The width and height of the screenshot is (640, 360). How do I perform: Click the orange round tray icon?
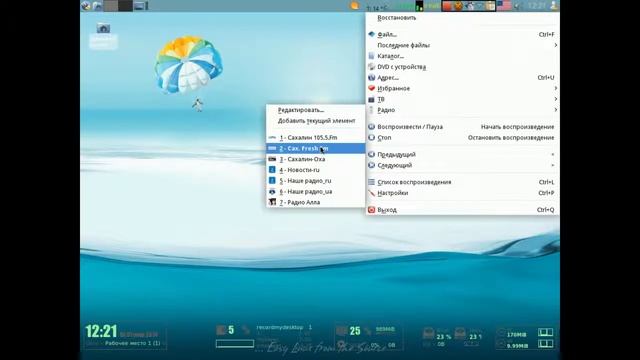point(459,6)
